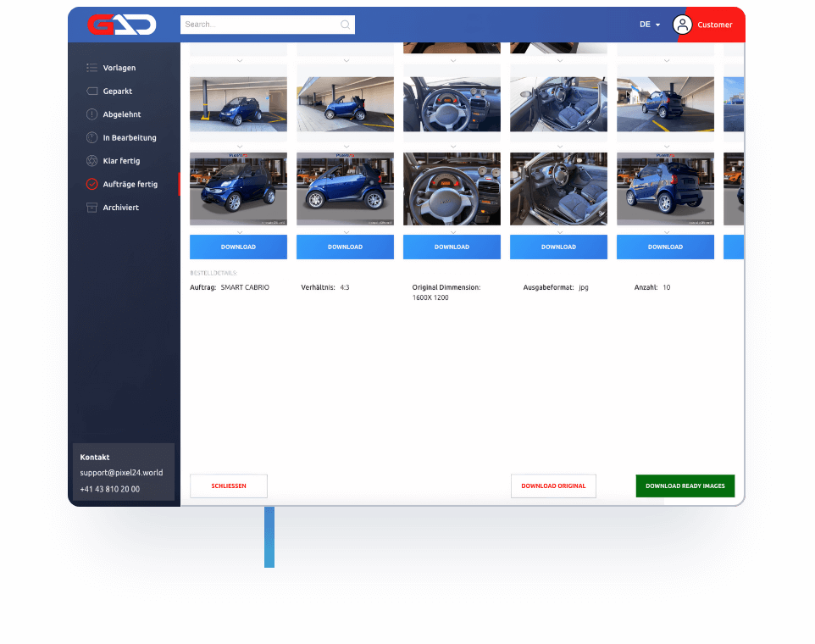The width and height of the screenshot is (815, 644).
Task: Click Download under the steering wheel image
Action: pos(452,247)
